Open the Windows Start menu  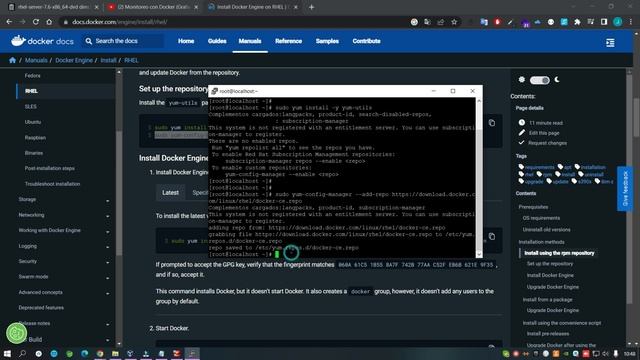click(7, 353)
